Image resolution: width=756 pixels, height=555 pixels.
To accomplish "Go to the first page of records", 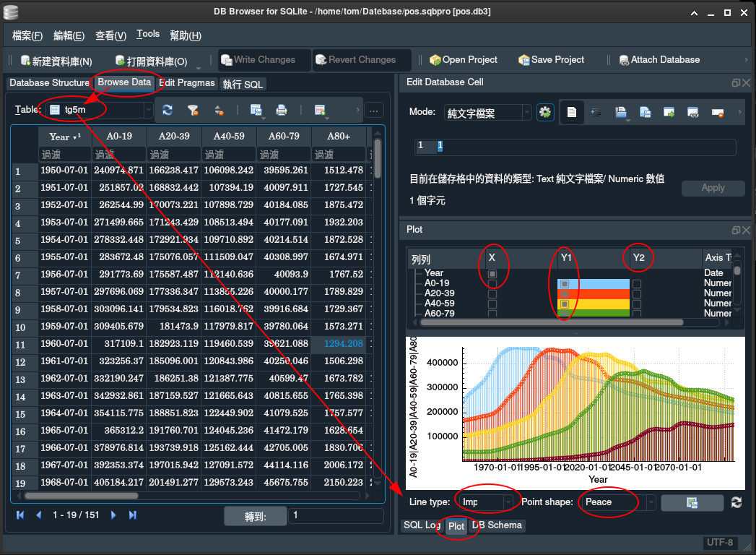I will pos(20,515).
